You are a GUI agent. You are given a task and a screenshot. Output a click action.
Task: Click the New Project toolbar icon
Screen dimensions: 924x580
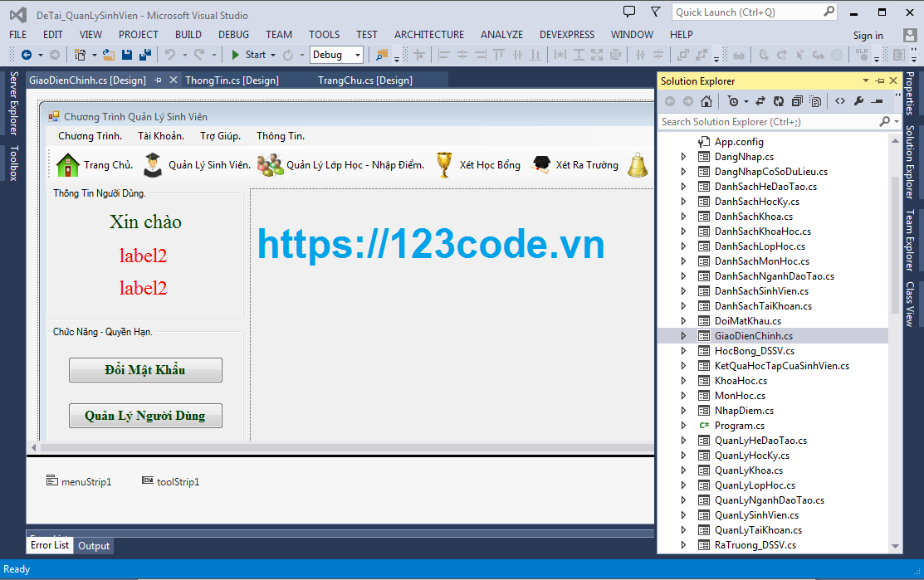(81, 55)
